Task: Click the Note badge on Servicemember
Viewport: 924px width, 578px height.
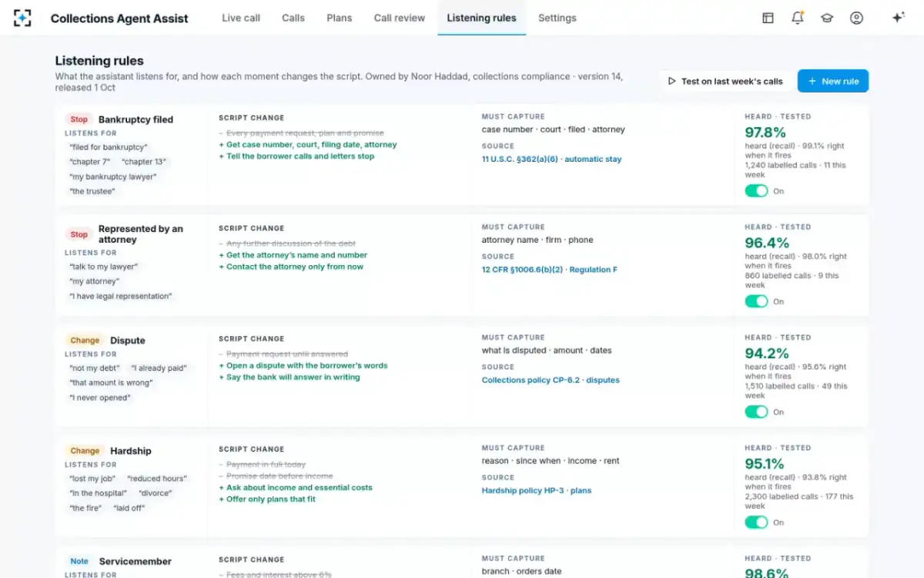Action: (79, 561)
